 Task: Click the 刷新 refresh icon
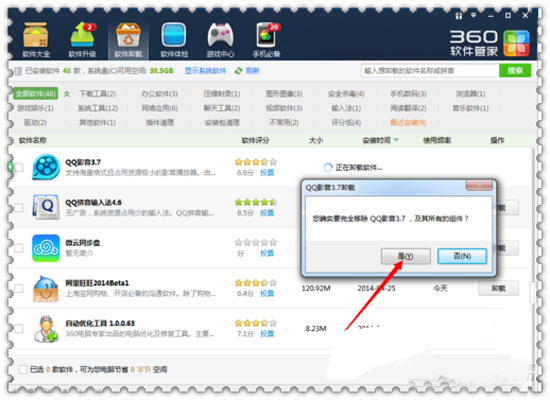(239, 71)
